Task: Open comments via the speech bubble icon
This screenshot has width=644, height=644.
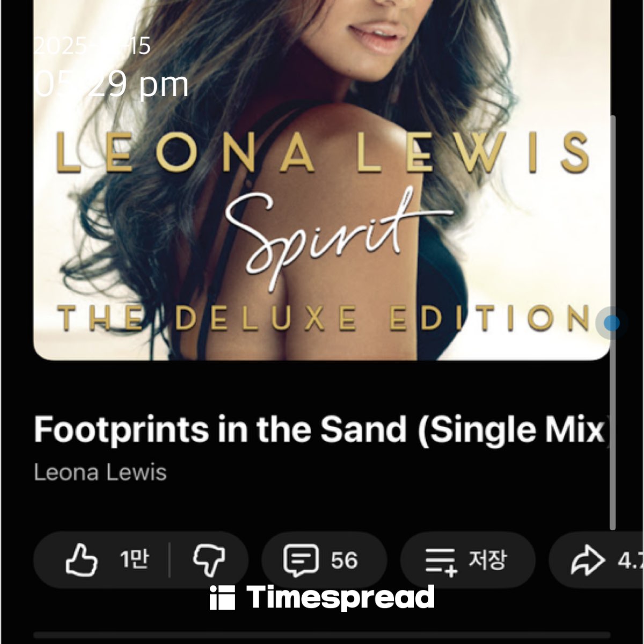Action: pos(301,560)
